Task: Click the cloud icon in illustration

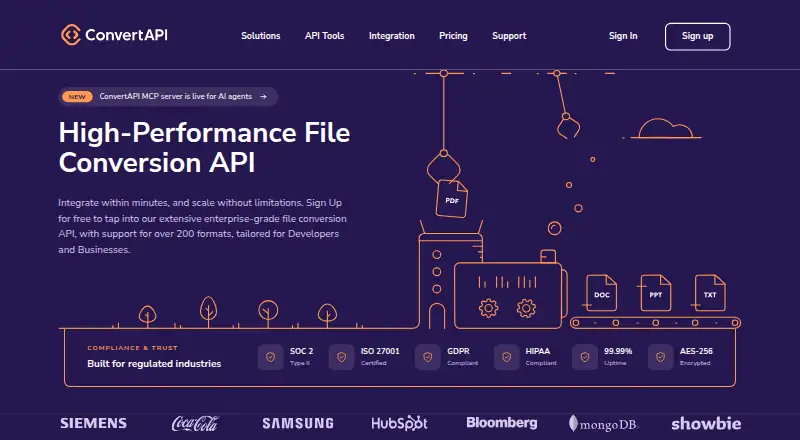Action: (666, 129)
